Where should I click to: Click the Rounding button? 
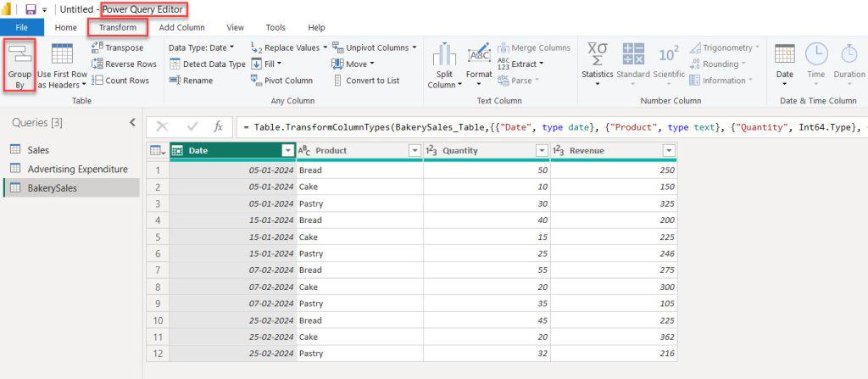pyautogui.click(x=717, y=64)
